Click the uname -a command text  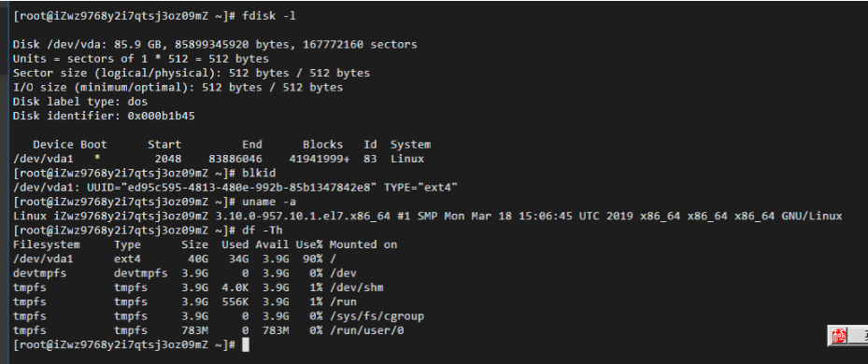coord(269,202)
